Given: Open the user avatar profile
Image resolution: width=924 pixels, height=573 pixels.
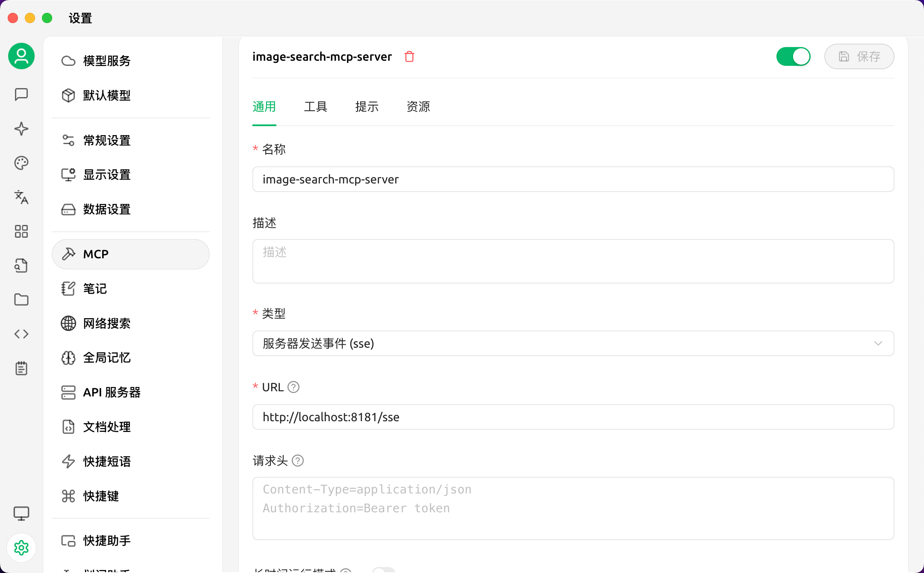Looking at the screenshot, I should pos(21,56).
